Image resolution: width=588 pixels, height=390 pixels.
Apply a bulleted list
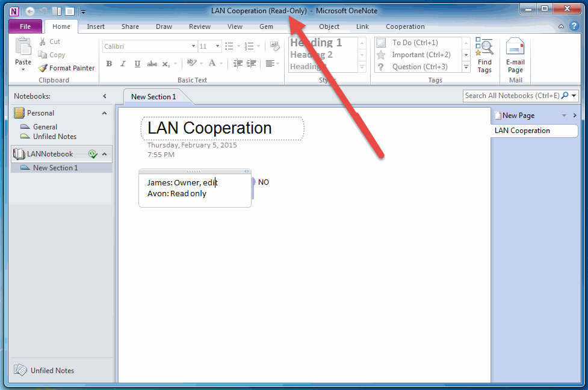click(x=229, y=46)
